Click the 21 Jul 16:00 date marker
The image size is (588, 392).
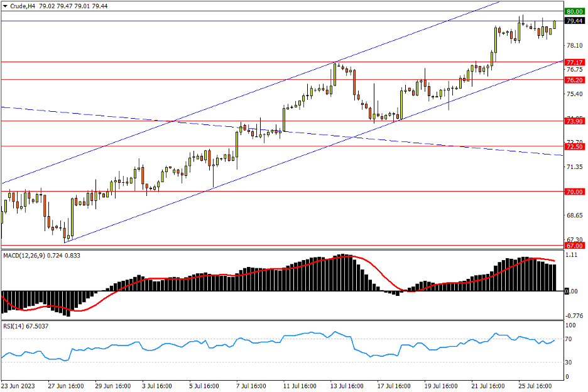[x=488, y=386]
